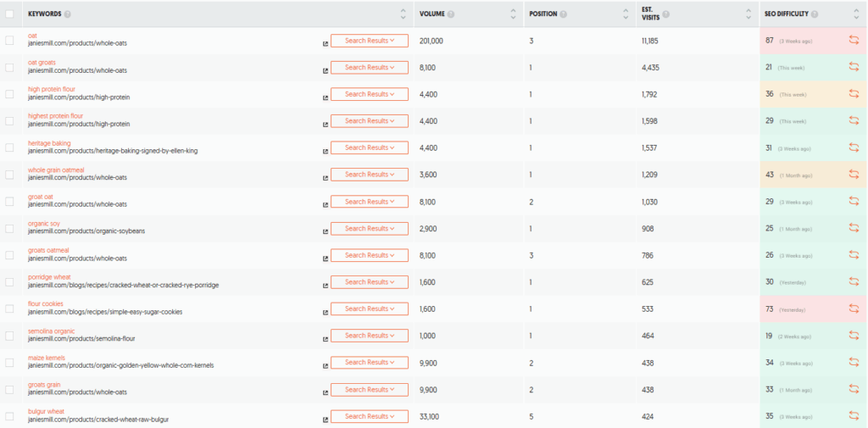
Task: Check the box for 'porridge wheat' keyword
Action: 9,282
